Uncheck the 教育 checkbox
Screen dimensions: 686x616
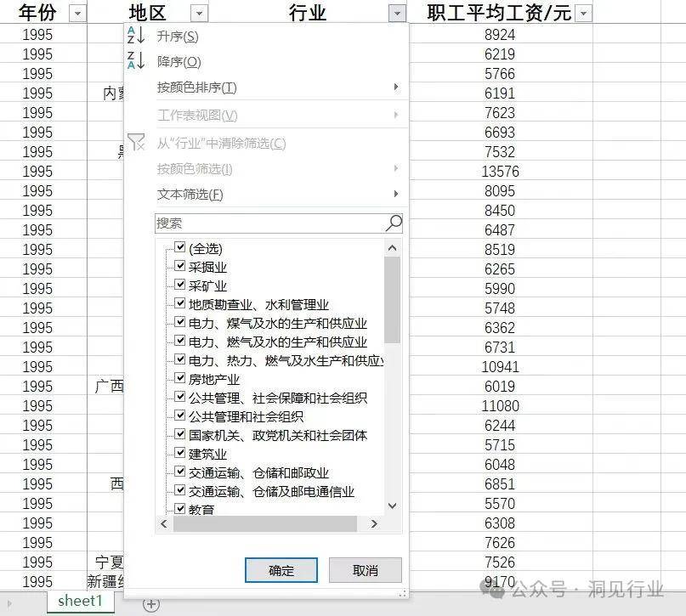(x=180, y=508)
